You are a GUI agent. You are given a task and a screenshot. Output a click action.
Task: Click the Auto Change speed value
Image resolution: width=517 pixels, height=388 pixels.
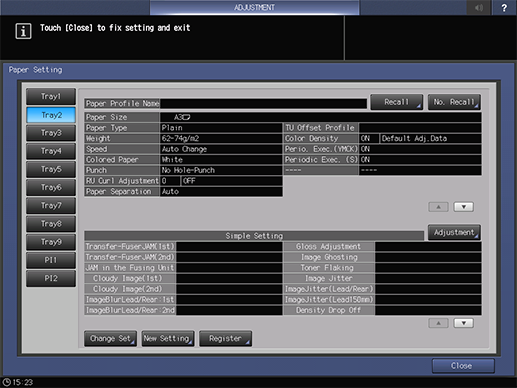221,149
